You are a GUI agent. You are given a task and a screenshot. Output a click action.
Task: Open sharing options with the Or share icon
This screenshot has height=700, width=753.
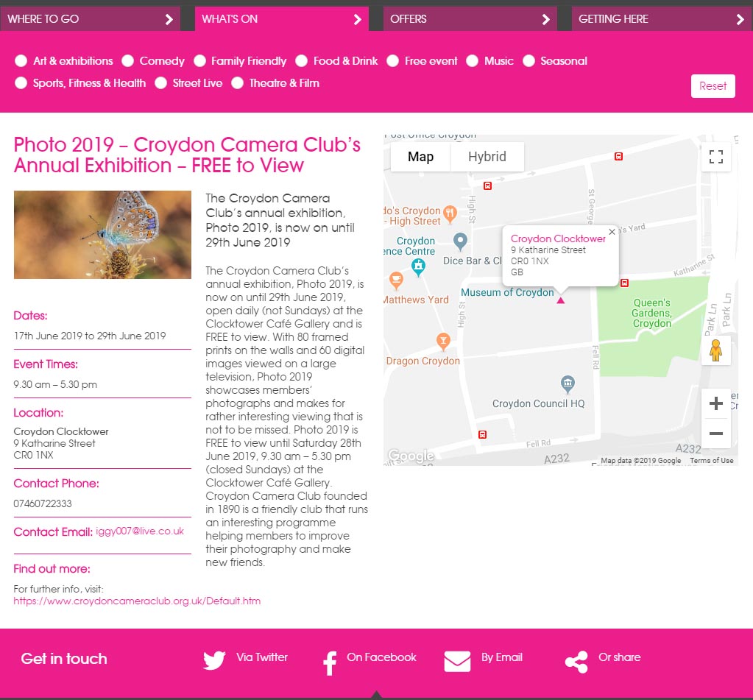coord(576,661)
